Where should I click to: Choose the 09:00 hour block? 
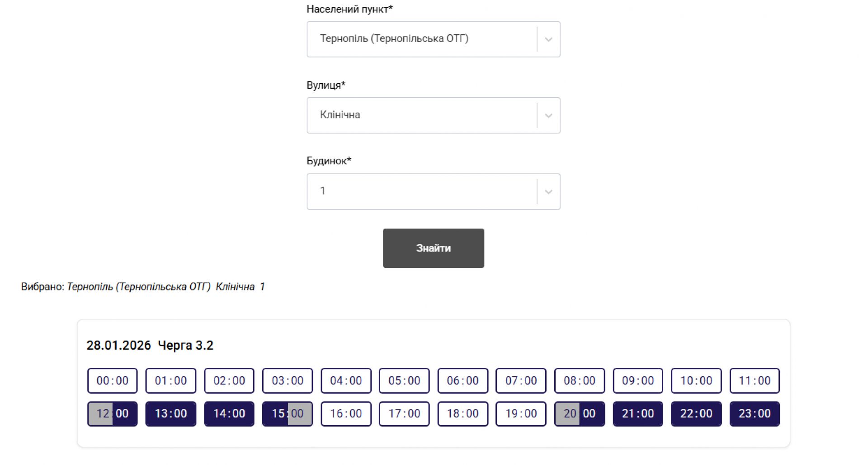(x=638, y=380)
